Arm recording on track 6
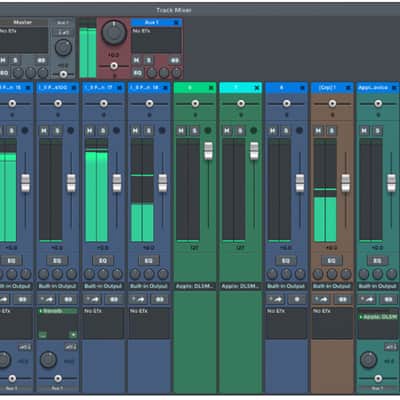The height and width of the screenshot is (400, 400). [x=208, y=130]
